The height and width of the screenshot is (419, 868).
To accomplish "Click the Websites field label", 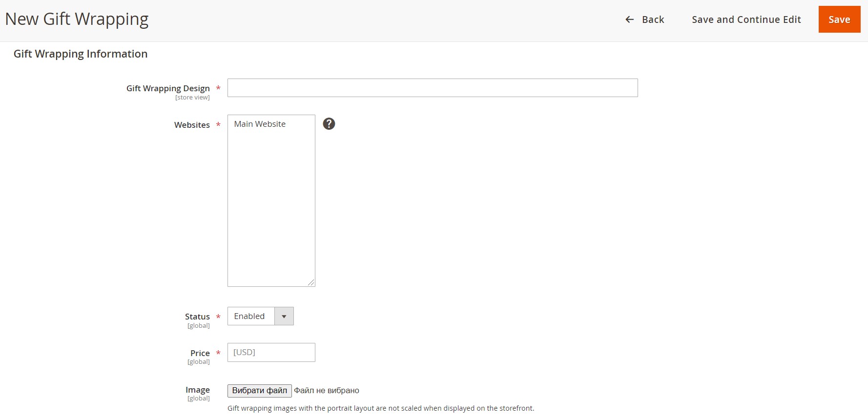I will pos(192,125).
